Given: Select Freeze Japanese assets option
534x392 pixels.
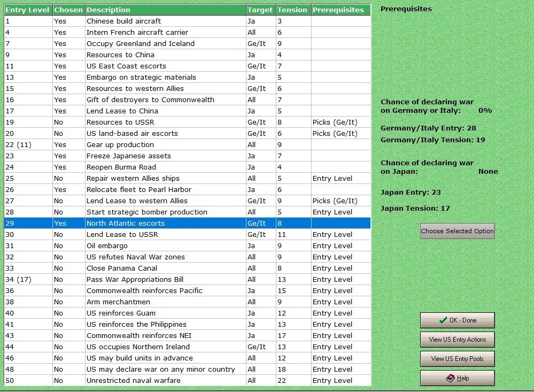Looking at the screenshot, I should click(187, 156).
